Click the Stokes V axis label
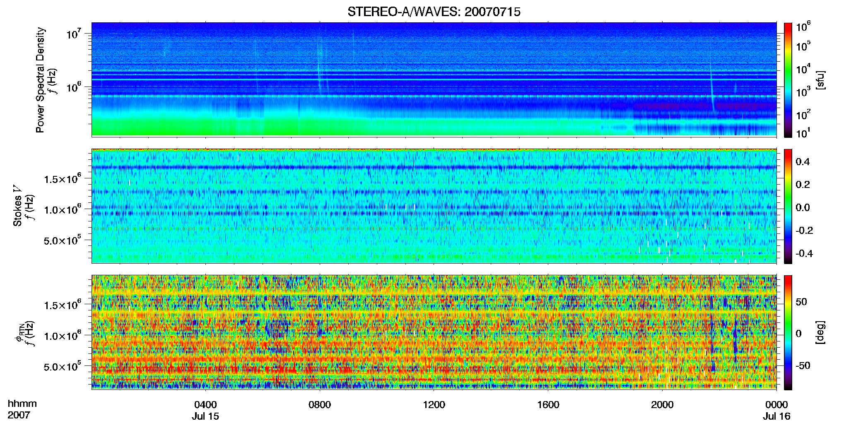Viewport: 868px width, 447px height. [17, 206]
